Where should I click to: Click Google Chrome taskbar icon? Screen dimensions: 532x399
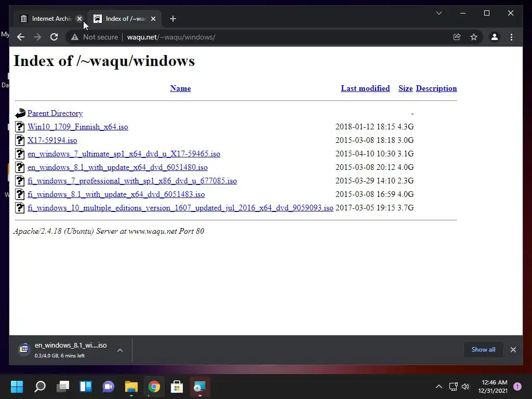pos(154,387)
